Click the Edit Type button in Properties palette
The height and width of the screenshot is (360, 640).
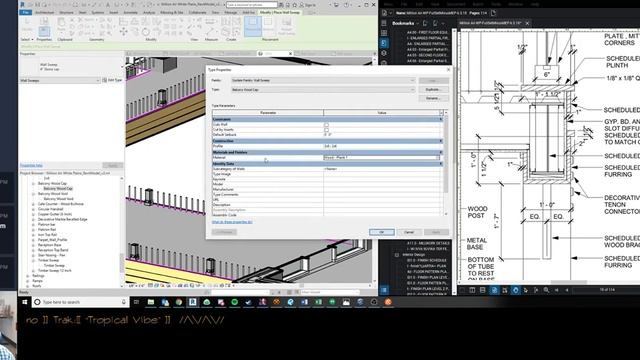(x=112, y=80)
